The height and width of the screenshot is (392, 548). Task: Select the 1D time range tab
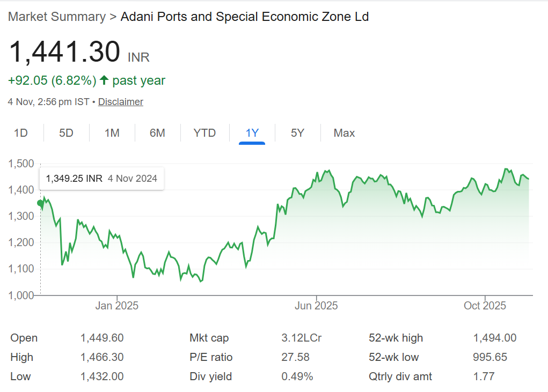click(20, 133)
